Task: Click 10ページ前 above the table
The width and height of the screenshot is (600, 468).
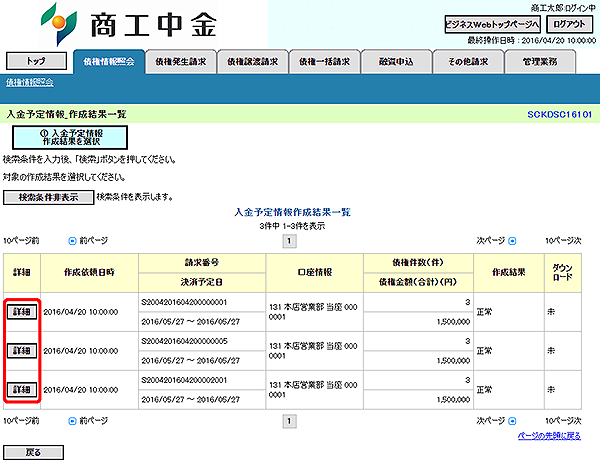Action: coord(21,241)
